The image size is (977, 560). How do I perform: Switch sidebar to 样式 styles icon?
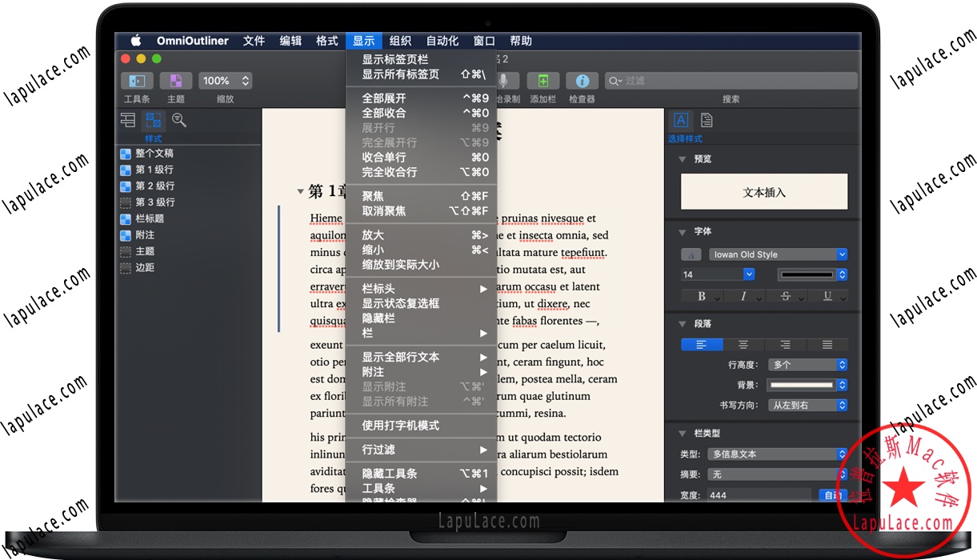pos(153,120)
